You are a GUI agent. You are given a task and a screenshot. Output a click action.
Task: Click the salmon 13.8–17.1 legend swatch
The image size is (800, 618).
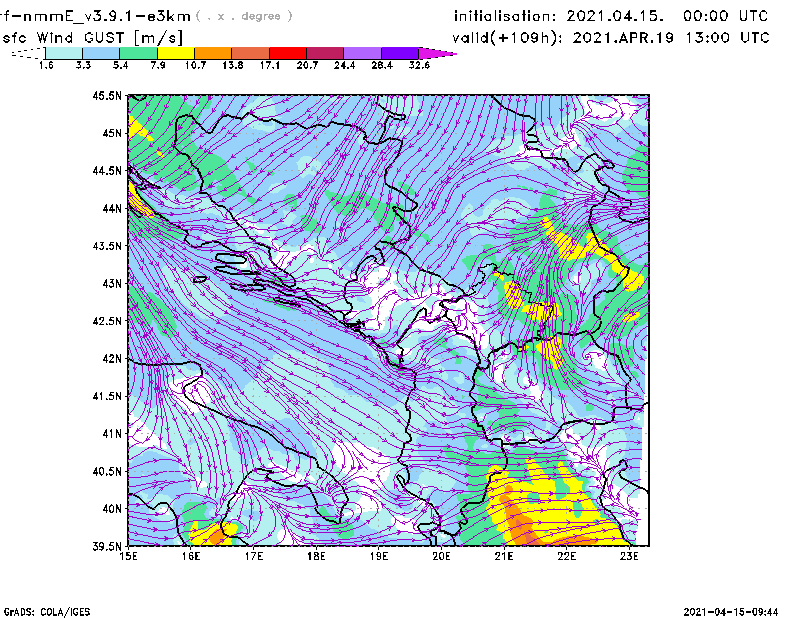click(x=250, y=53)
